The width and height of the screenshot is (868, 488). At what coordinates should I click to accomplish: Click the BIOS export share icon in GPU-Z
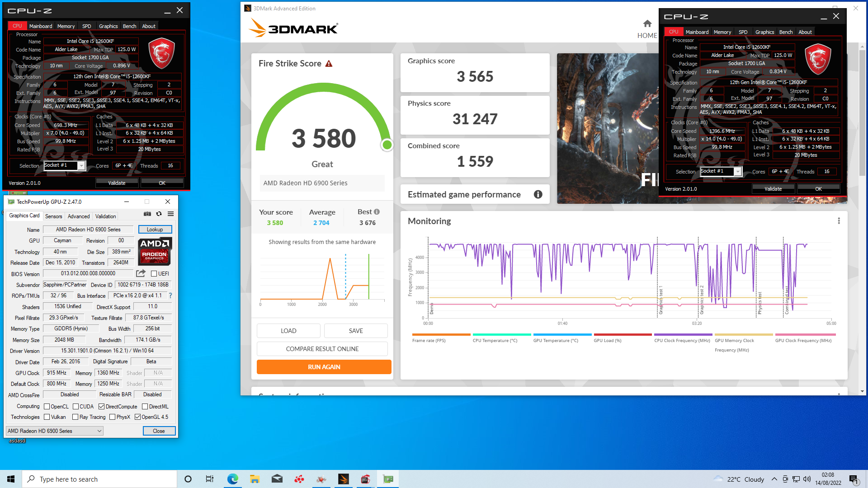tap(141, 273)
